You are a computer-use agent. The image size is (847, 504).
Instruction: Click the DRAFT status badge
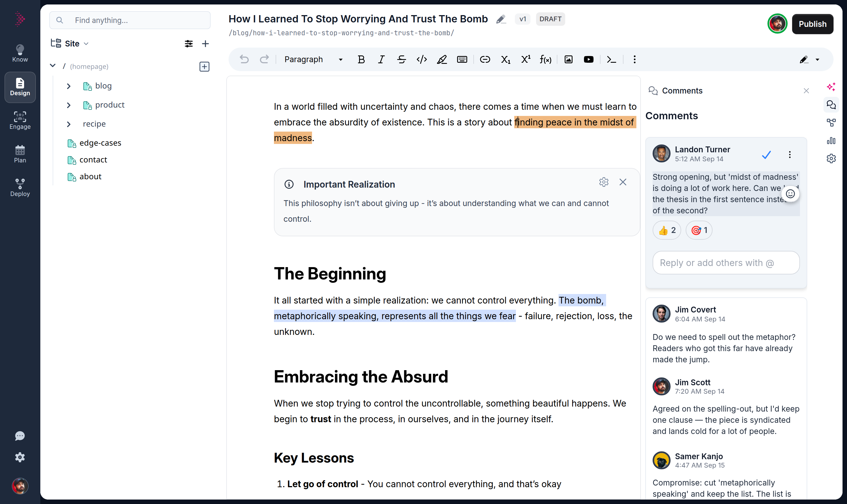[550, 19]
